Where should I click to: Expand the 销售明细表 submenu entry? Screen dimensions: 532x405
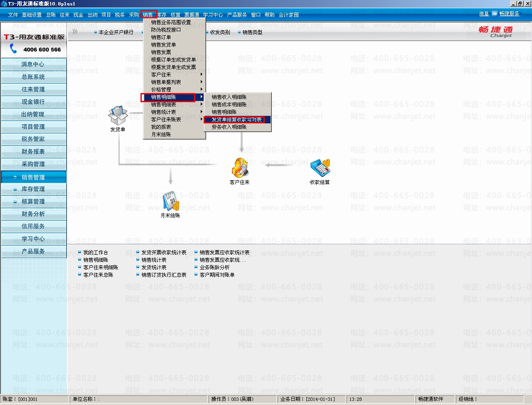coord(174,105)
